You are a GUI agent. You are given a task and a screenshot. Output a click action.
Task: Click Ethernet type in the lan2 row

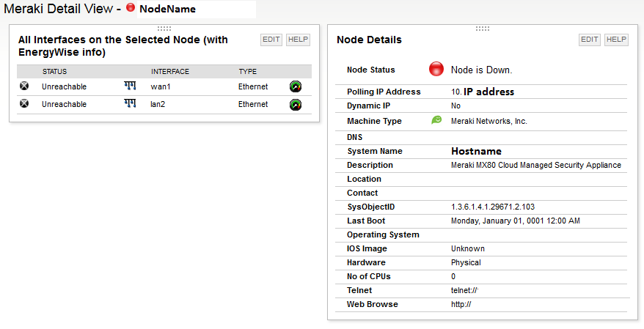click(253, 104)
